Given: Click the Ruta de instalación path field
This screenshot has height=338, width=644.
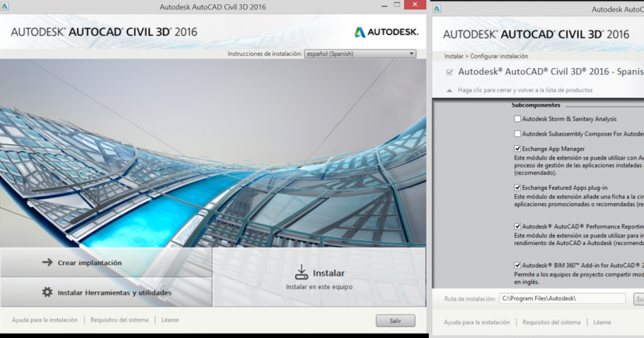Looking at the screenshot, I should click(x=562, y=298).
